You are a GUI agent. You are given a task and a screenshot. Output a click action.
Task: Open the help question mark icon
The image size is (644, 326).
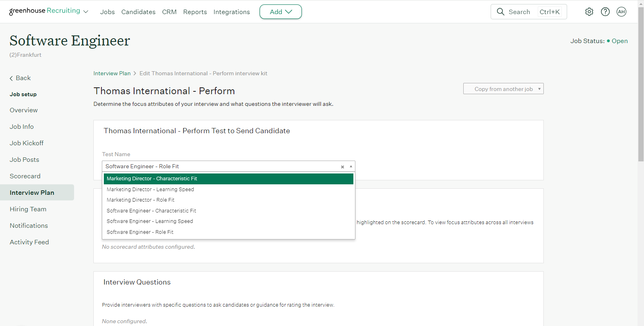tap(605, 12)
